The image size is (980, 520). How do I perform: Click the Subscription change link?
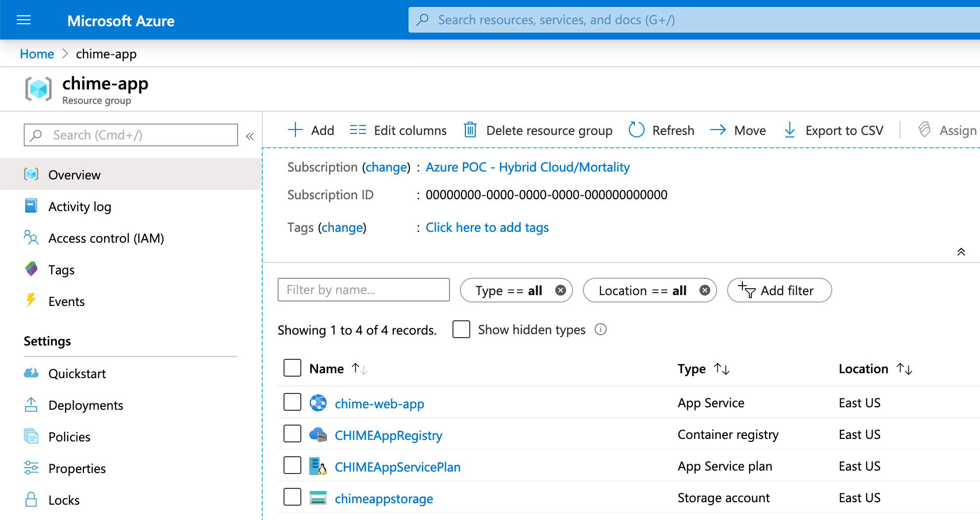click(386, 167)
